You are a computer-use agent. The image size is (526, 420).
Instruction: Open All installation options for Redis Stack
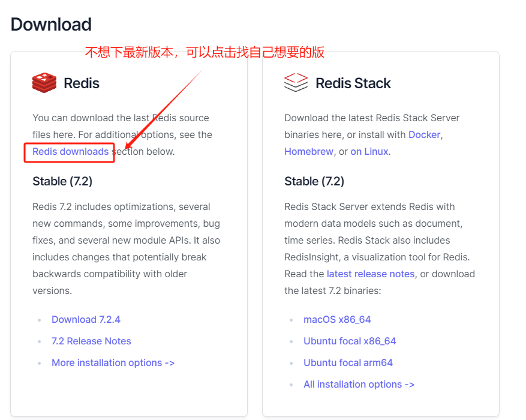[359, 384]
